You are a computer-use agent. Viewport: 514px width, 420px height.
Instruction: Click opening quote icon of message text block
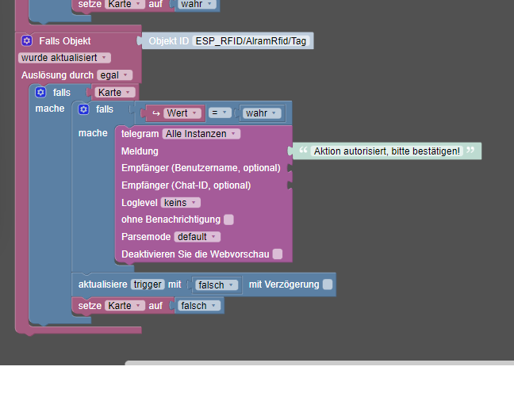pos(303,151)
